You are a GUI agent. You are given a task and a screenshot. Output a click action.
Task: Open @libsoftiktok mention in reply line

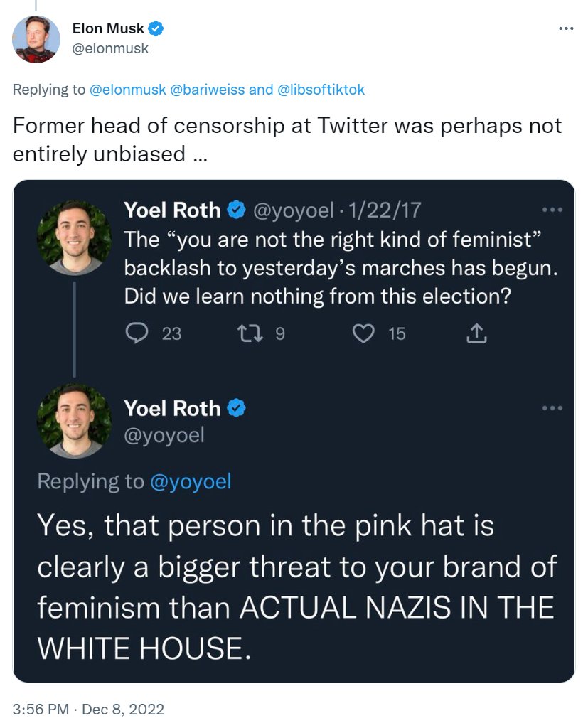coord(321,90)
